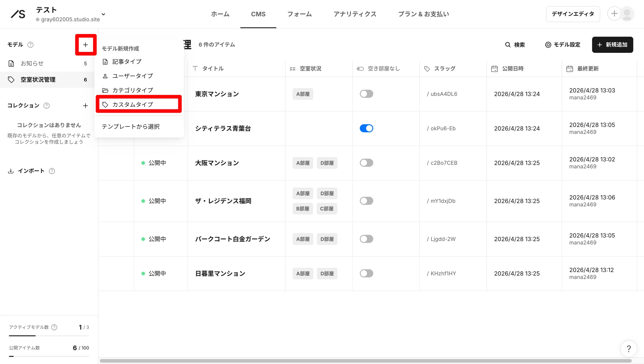
Task: Open モデル設定 settings
Action: coord(563,45)
